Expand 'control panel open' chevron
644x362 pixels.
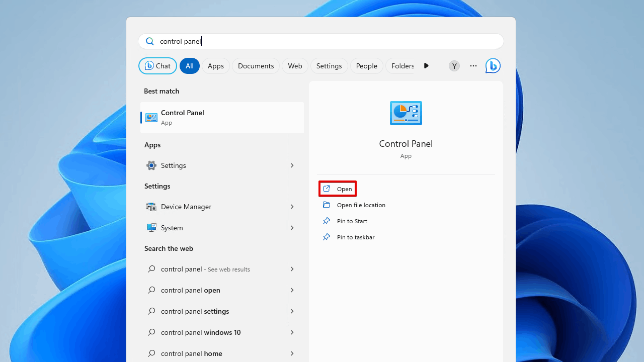click(x=292, y=290)
